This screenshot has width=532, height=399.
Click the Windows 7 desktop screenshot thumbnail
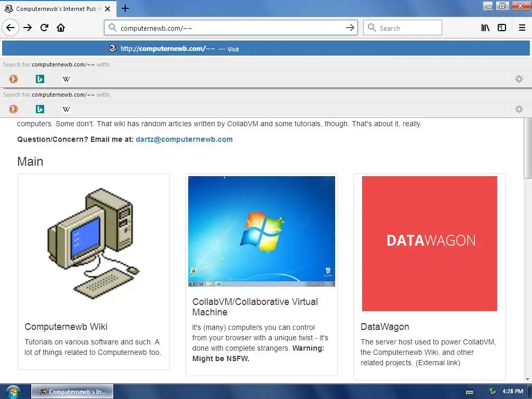tap(261, 231)
